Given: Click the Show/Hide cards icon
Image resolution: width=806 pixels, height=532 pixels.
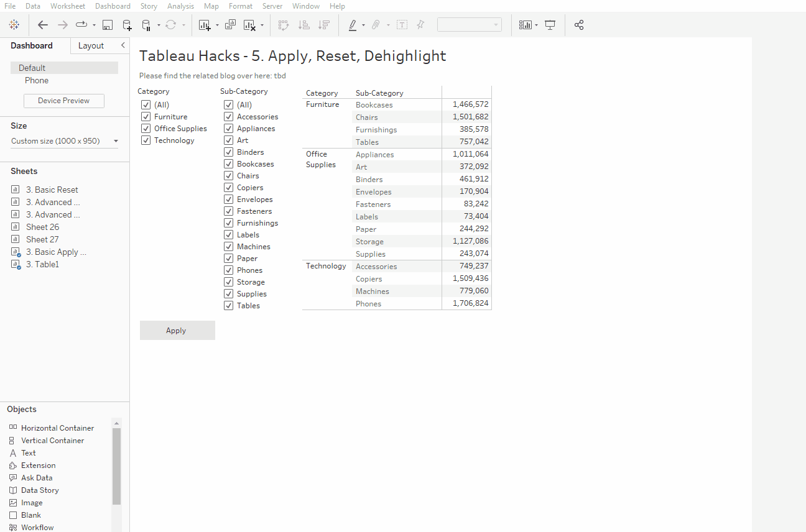Looking at the screenshot, I should point(526,25).
